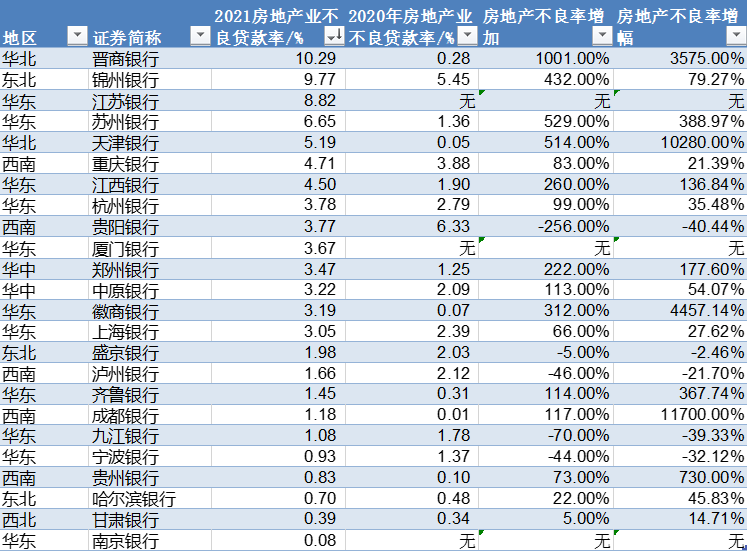Select the 齐鲁银行 cell
The width and height of the screenshot is (747, 554).
(x=150, y=394)
